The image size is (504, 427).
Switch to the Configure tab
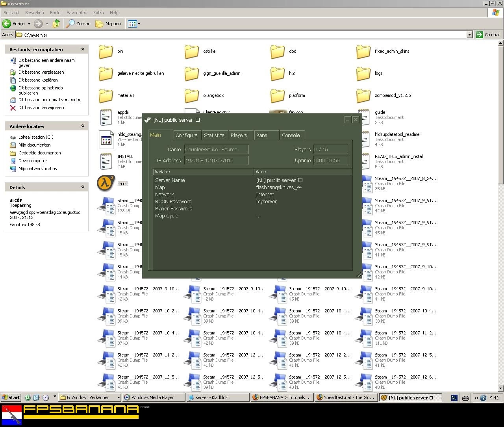(x=187, y=135)
